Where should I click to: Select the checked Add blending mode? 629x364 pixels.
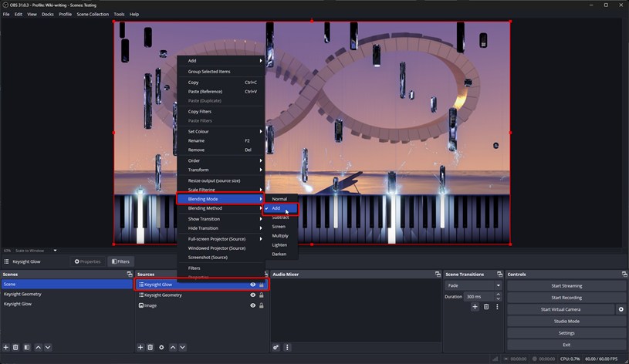pos(280,208)
